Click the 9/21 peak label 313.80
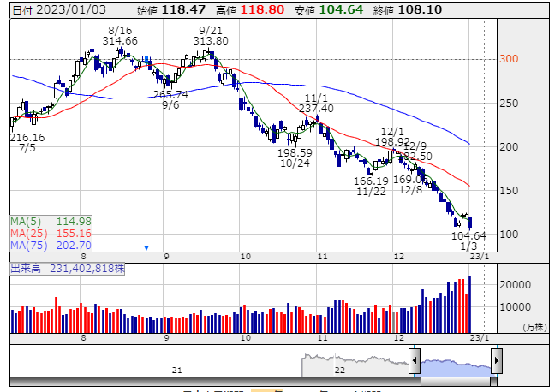The image size is (555, 392). (211, 40)
